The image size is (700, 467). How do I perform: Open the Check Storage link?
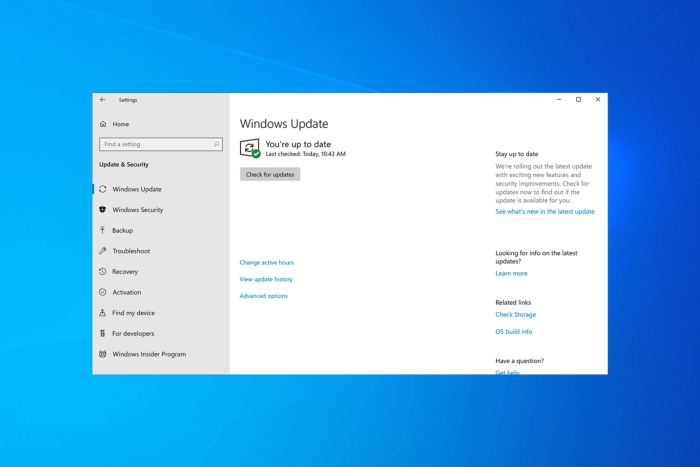pyautogui.click(x=516, y=314)
